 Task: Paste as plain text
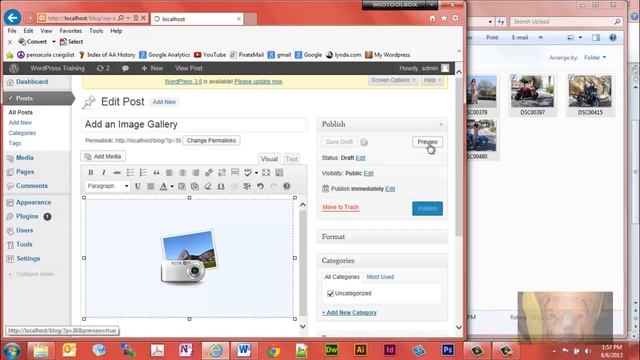(x=182, y=186)
